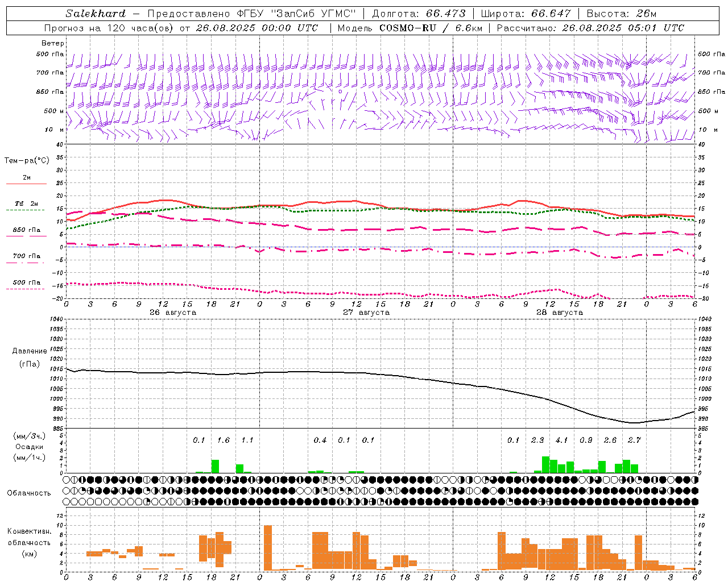Click the green dashed Td 2м legend line
This screenshot has width=728, height=582.
click(25, 210)
